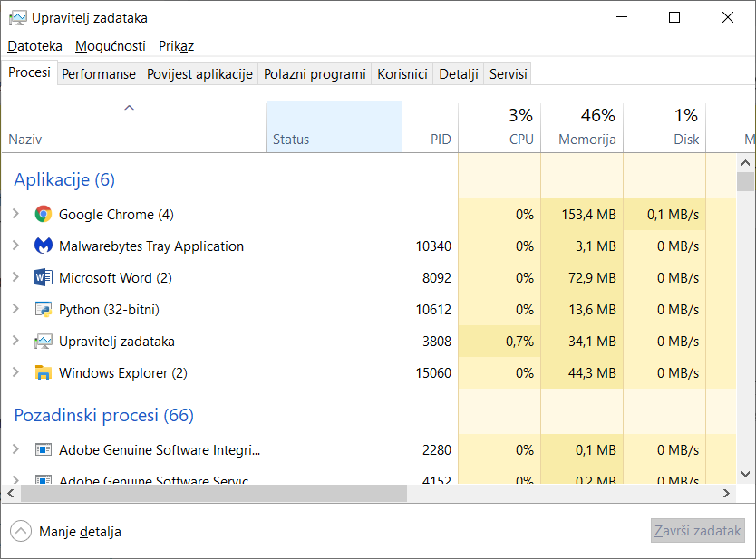
Task: Click the Google Chrome icon in process list
Action: pos(43,215)
